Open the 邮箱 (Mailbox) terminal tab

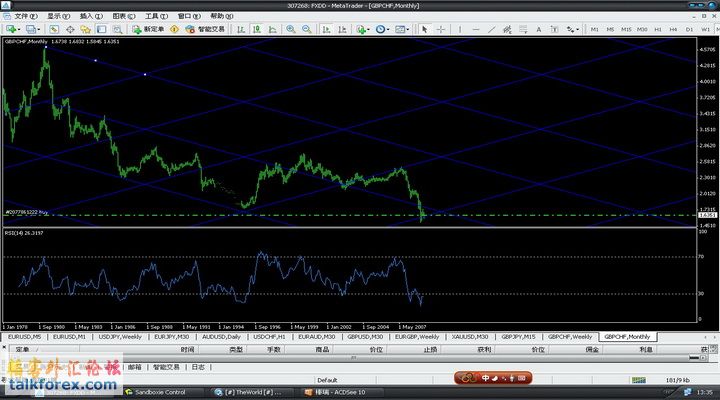[x=135, y=367]
